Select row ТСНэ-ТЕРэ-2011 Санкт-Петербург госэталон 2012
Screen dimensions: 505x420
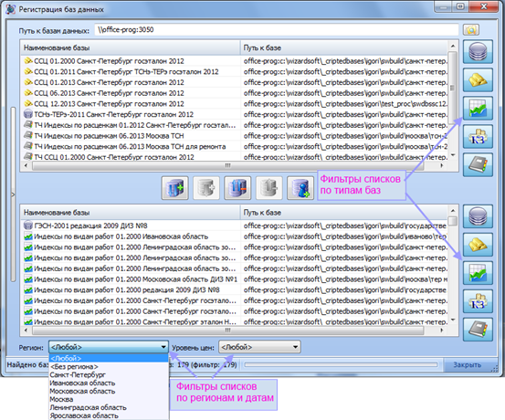tap(234, 114)
